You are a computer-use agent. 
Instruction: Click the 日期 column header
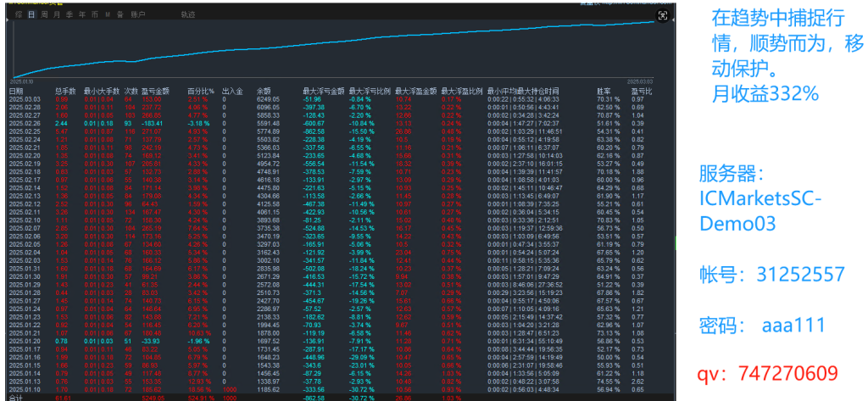17,91
